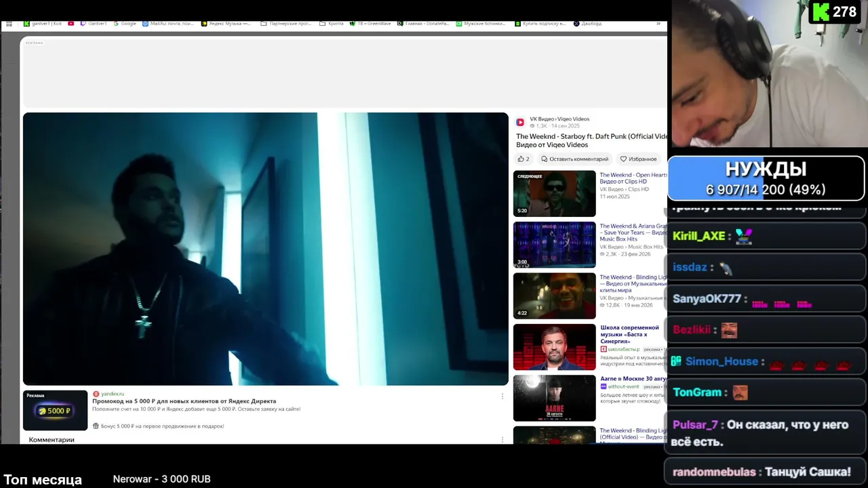Click the Комментарии heading
The height and width of the screenshot is (488, 868).
click(x=52, y=440)
